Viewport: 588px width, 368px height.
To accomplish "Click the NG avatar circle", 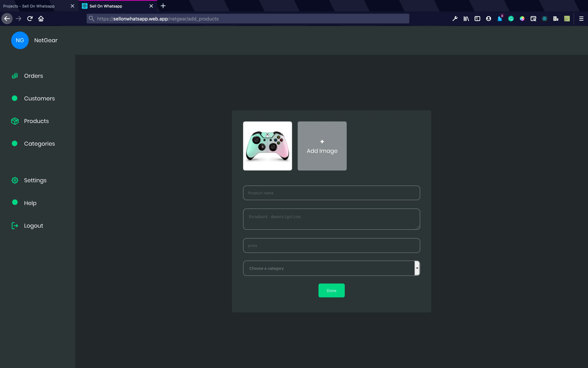I will (20, 40).
